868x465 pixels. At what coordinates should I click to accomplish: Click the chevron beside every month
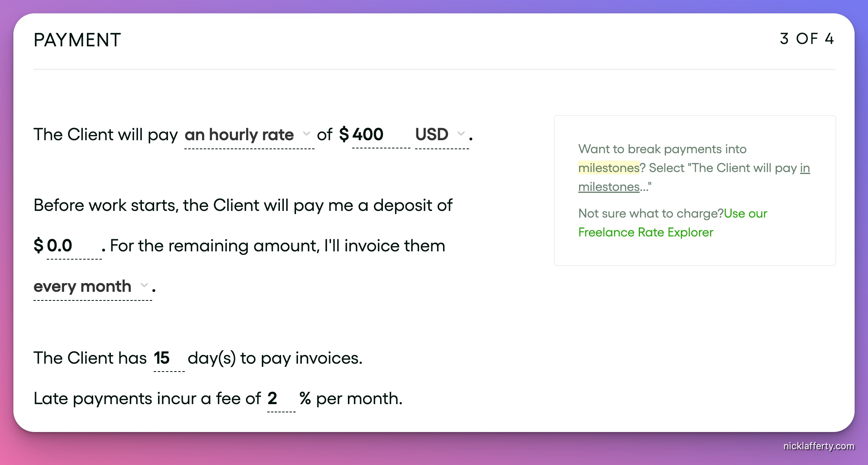[x=144, y=286]
